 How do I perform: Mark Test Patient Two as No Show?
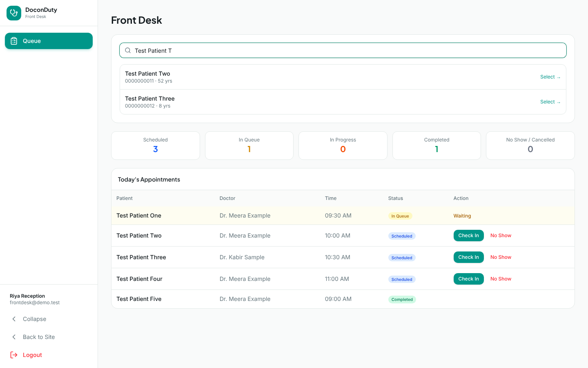coord(501,236)
